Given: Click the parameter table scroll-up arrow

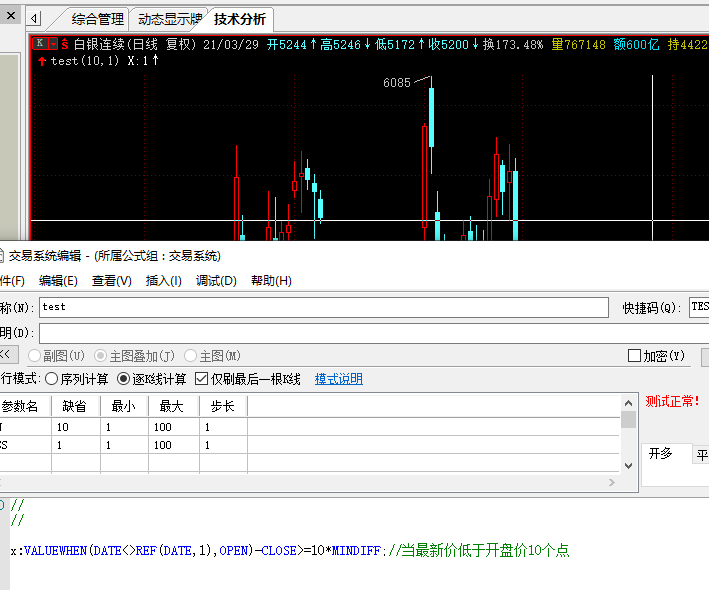Looking at the screenshot, I should click(628, 403).
